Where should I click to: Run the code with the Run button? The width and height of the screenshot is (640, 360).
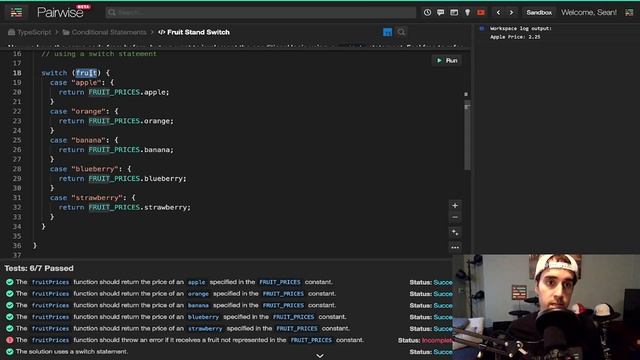click(x=447, y=60)
